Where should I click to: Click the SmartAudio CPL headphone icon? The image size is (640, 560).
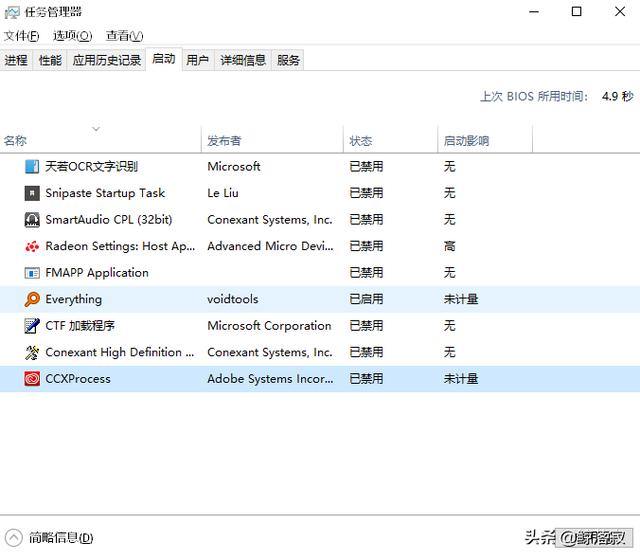(x=32, y=220)
